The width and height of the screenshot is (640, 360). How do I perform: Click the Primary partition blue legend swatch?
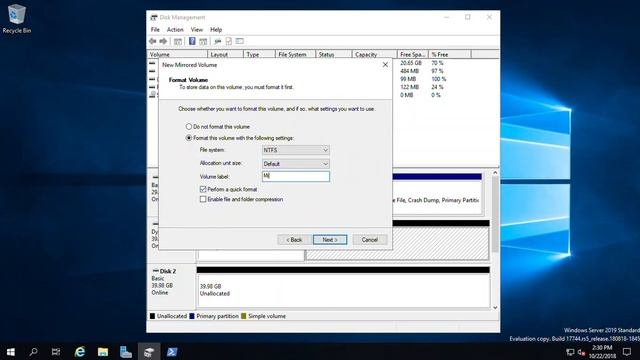pos(192,316)
